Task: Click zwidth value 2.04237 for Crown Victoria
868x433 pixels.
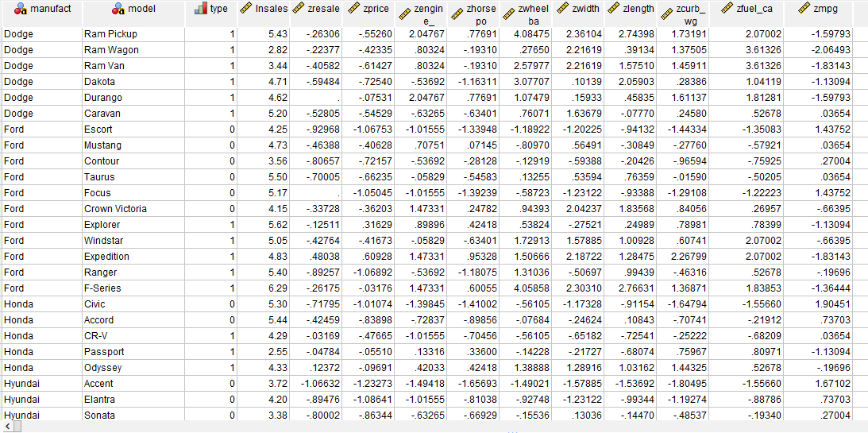Action: [577, 209]
